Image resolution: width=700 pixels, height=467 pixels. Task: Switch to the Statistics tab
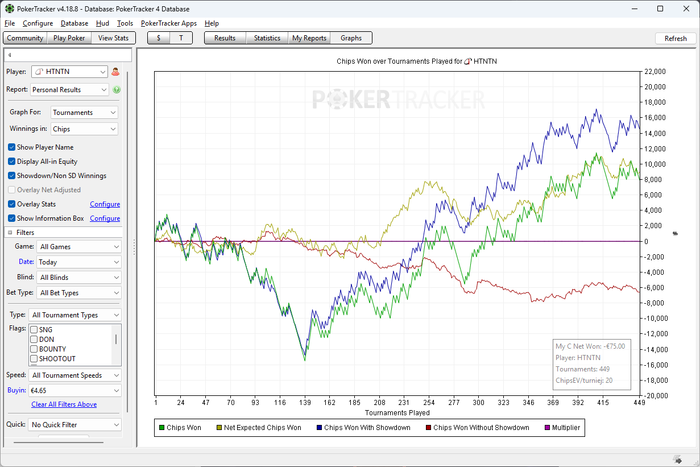[x=267, y=38]
